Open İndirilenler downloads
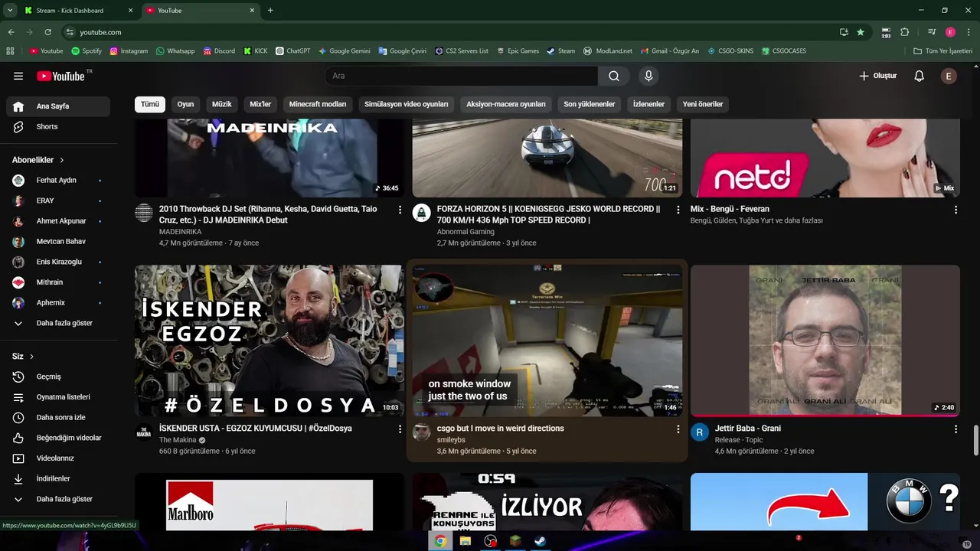Screen dimensions: 980x551 point(58,478)
